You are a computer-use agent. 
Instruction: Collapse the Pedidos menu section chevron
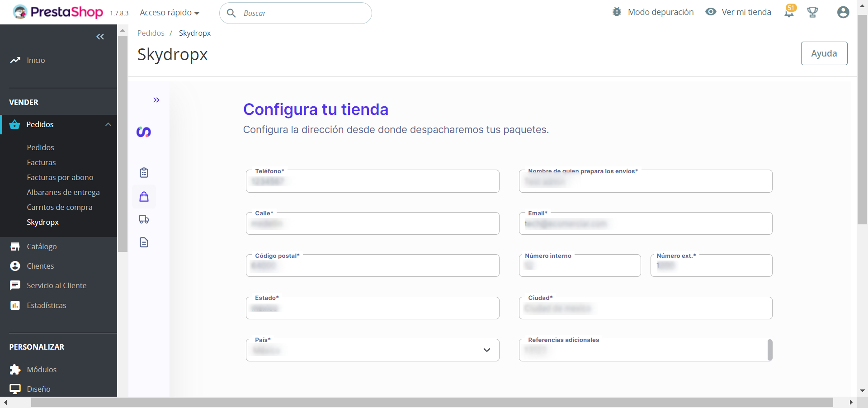[108, 124]
